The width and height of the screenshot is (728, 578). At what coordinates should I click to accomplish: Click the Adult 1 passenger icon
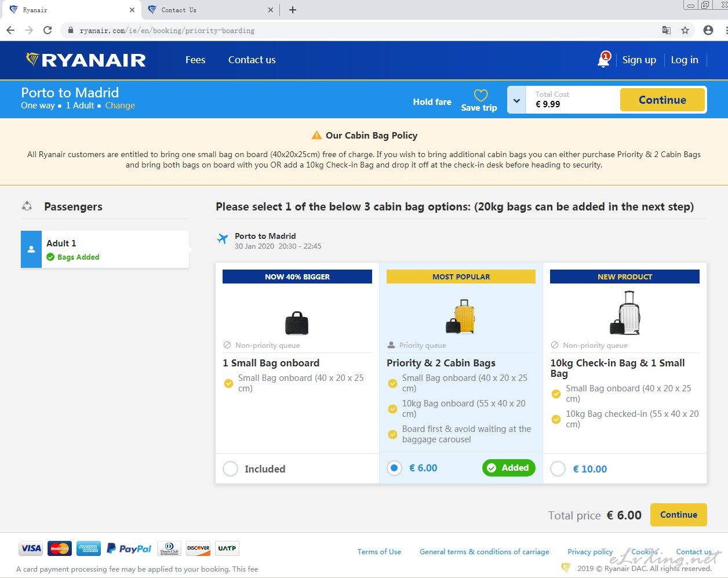point(31,249)
